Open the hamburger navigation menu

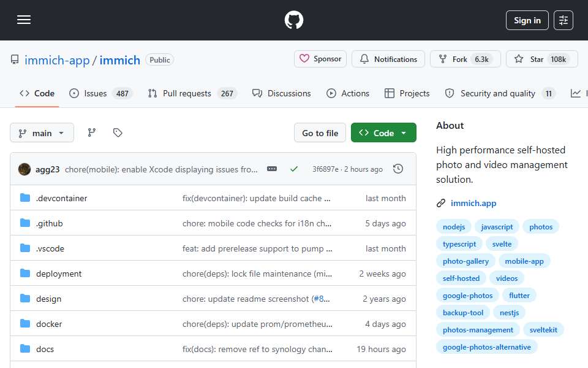[24, 20]
